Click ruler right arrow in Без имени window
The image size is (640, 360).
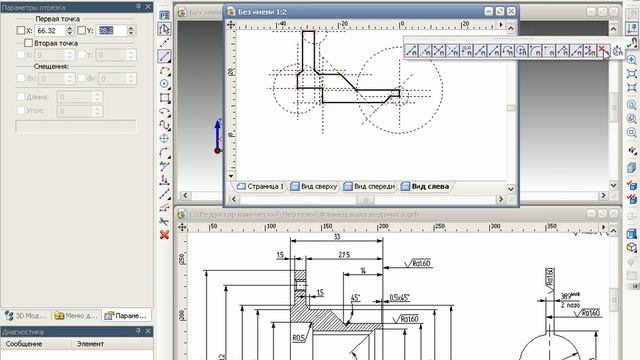(x=501, y=24)
